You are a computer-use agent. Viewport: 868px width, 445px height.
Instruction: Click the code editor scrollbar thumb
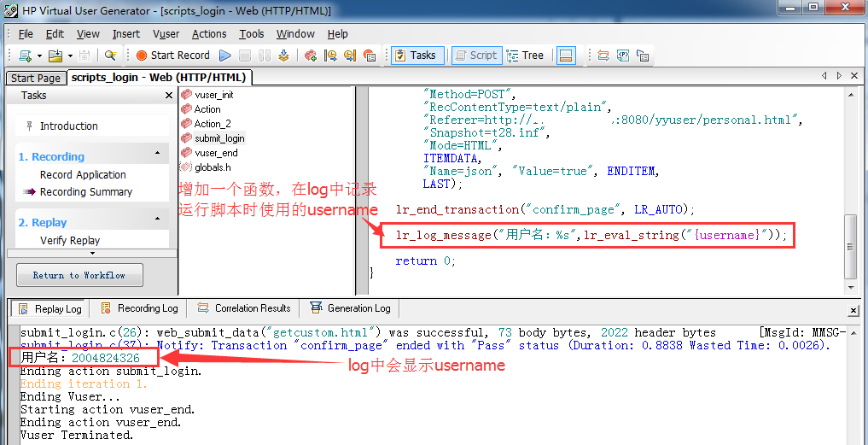pos(852,247)
